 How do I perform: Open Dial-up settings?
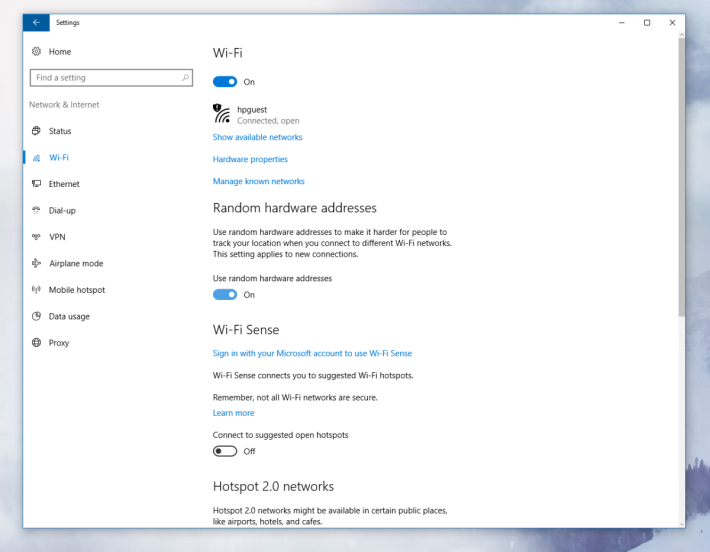click(62, 211)
